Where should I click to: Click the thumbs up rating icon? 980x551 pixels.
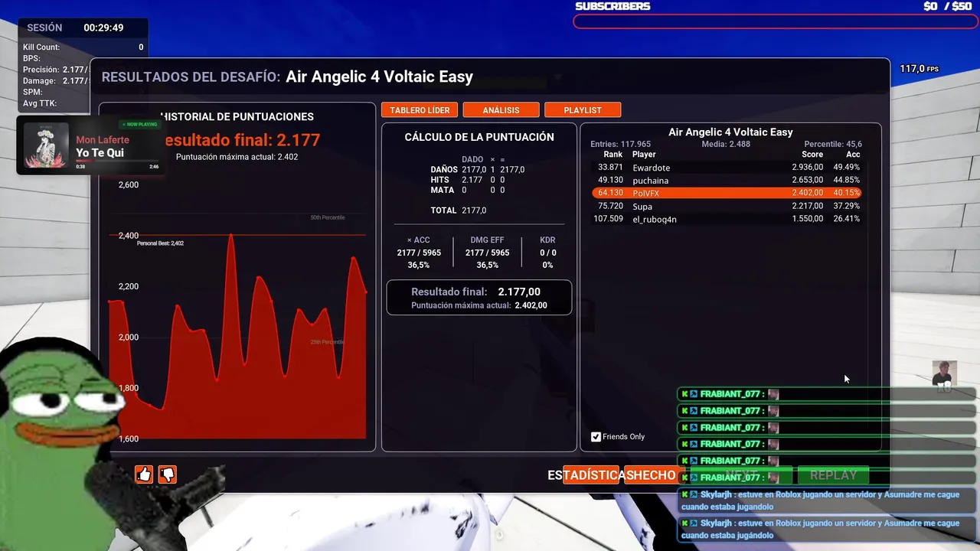pos(144,474)
